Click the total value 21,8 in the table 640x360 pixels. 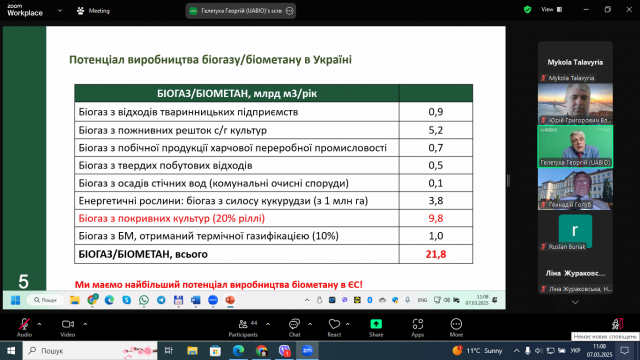[436, 254]
